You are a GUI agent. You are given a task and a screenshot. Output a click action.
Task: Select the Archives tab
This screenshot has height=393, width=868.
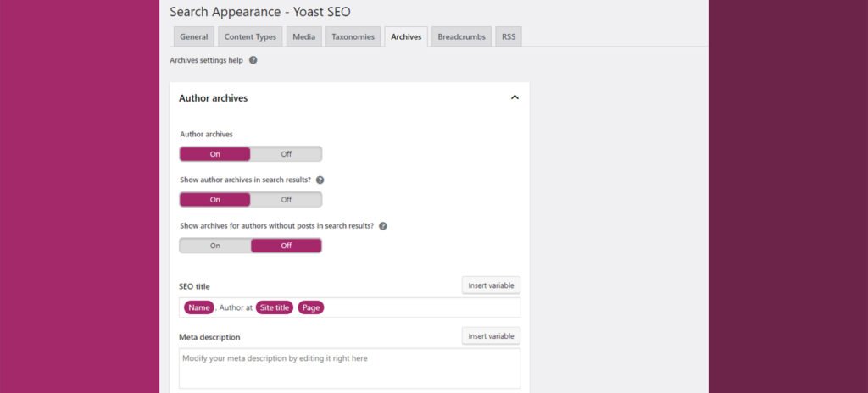406,37
